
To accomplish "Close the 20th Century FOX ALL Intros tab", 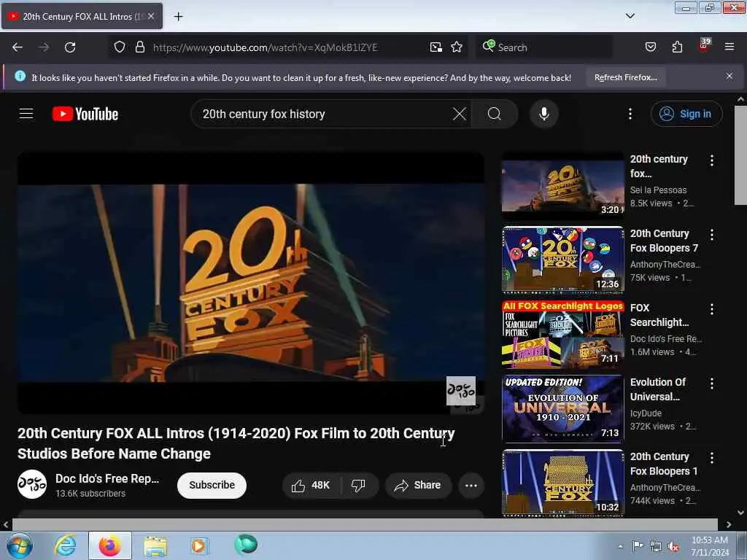I will tap(151, 16).
